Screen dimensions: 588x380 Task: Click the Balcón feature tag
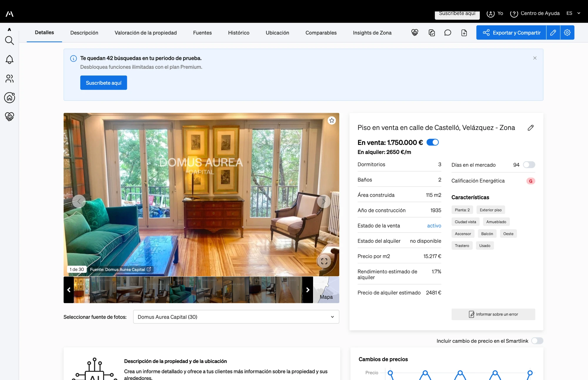(x=487, y=234)
